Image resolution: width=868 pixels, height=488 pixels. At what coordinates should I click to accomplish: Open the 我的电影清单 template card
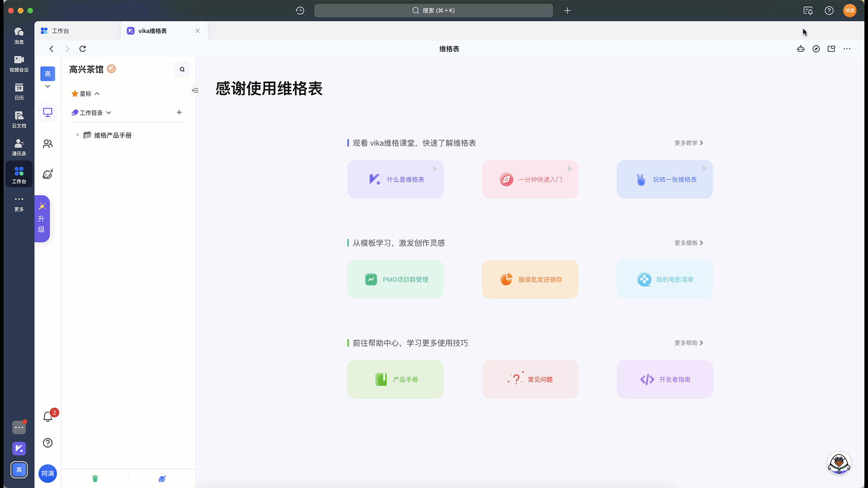(x=665, y=279)
